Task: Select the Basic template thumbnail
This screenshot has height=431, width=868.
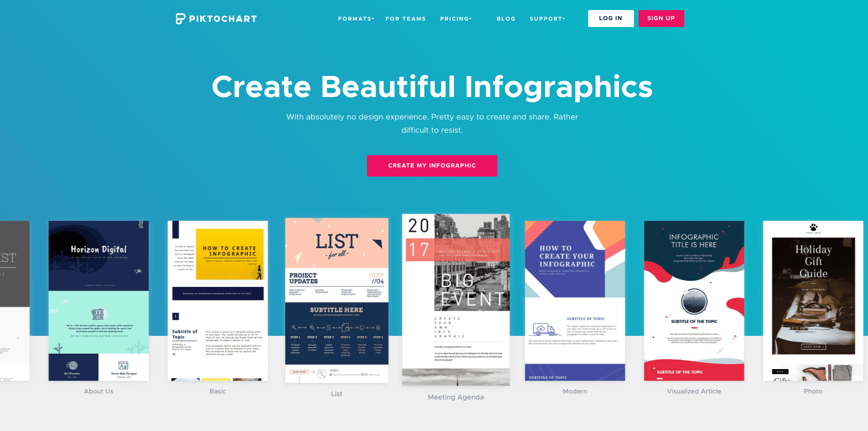Action: coord(218,301)
